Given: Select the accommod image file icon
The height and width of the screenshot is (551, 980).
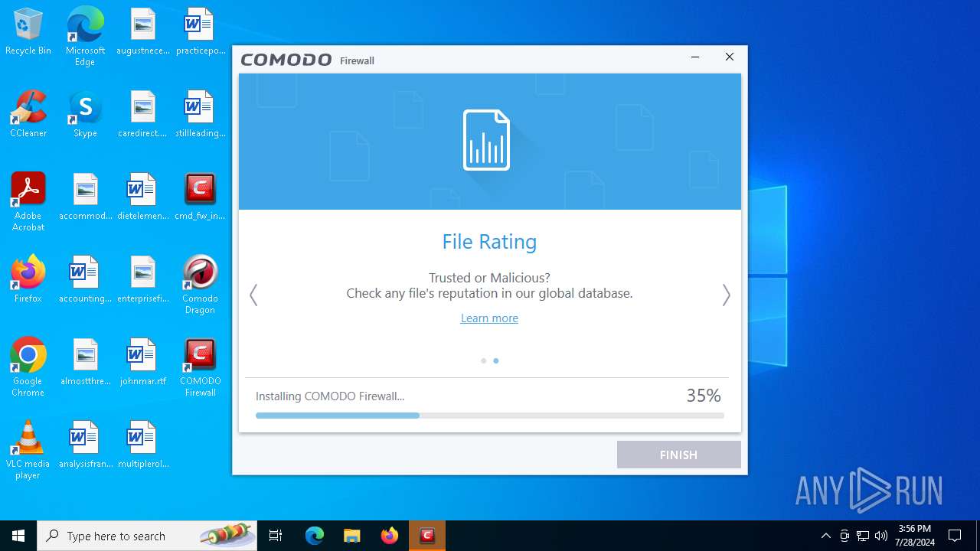Looking at the screenshot, I should [85, 197].
